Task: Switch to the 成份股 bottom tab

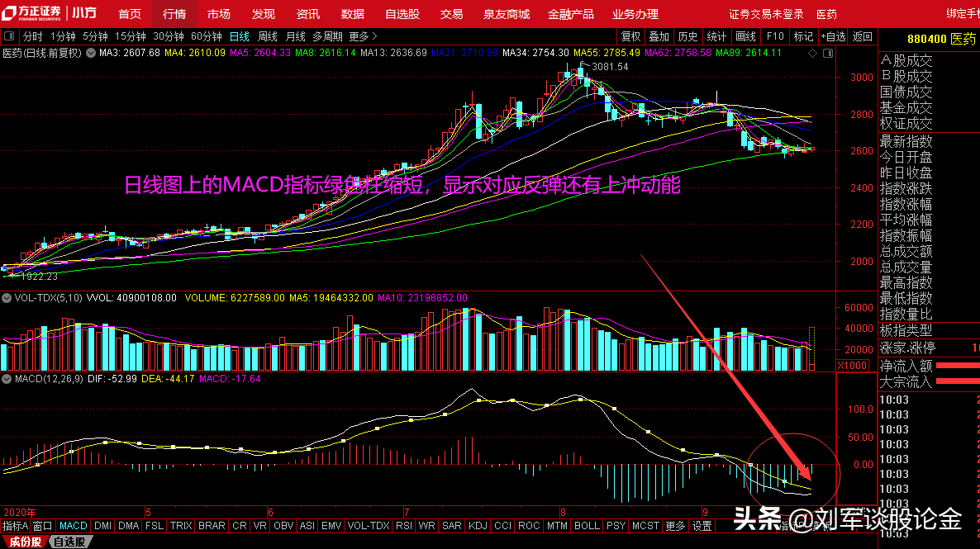Action: click(x=24, y=542)
